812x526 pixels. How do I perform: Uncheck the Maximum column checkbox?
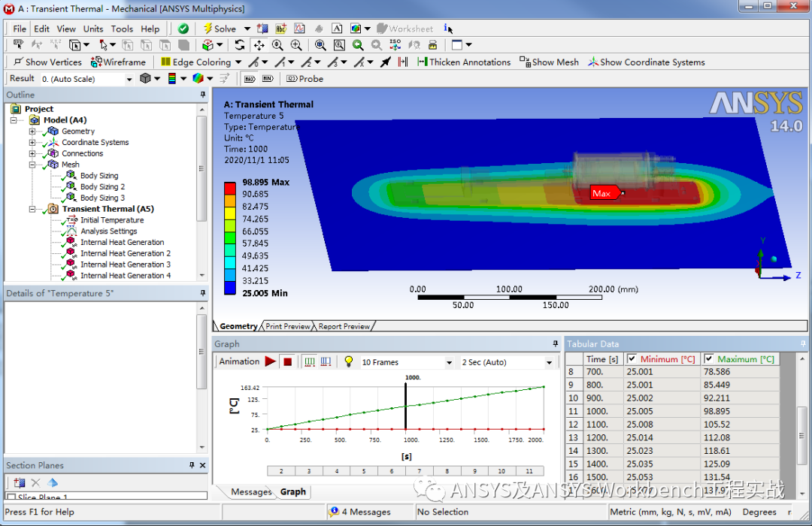[708, 358]
